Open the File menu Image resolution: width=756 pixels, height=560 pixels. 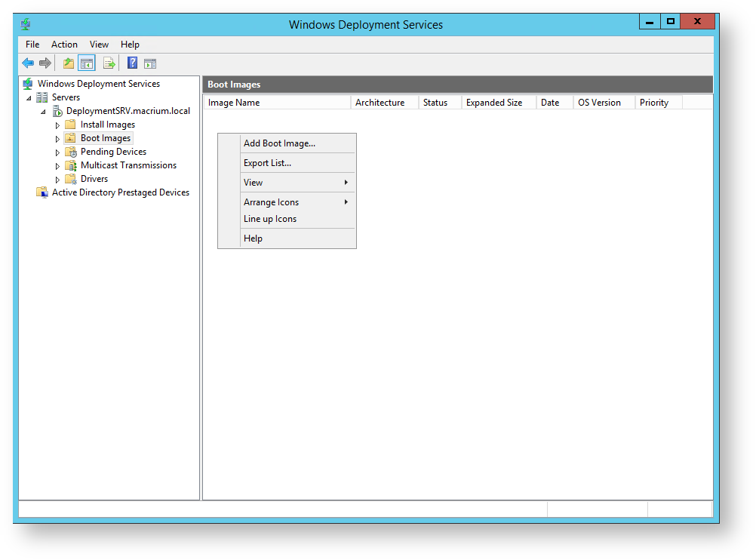point(32,45)
